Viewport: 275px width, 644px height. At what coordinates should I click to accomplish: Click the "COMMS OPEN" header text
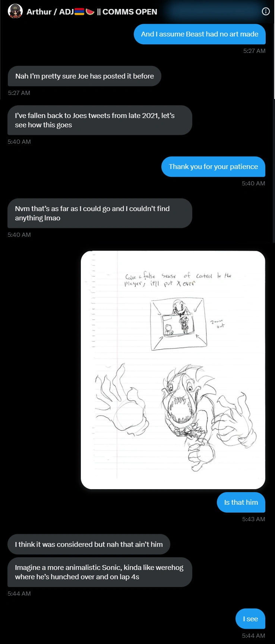click(130, 12)
